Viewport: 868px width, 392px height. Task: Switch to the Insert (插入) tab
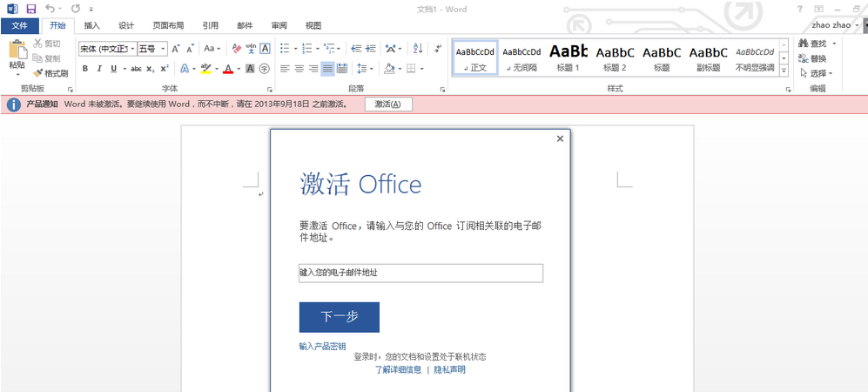tap(92, 25)
